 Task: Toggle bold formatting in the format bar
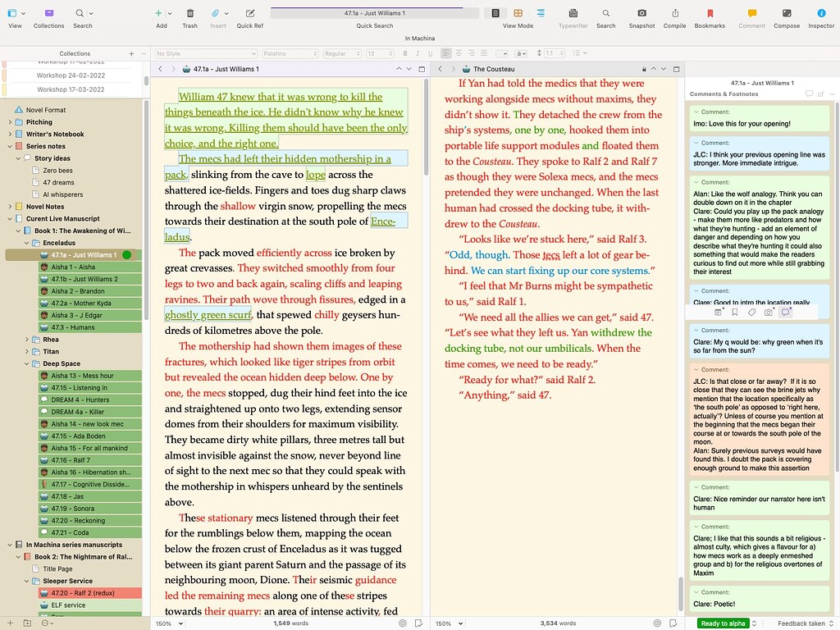[405, 53]
